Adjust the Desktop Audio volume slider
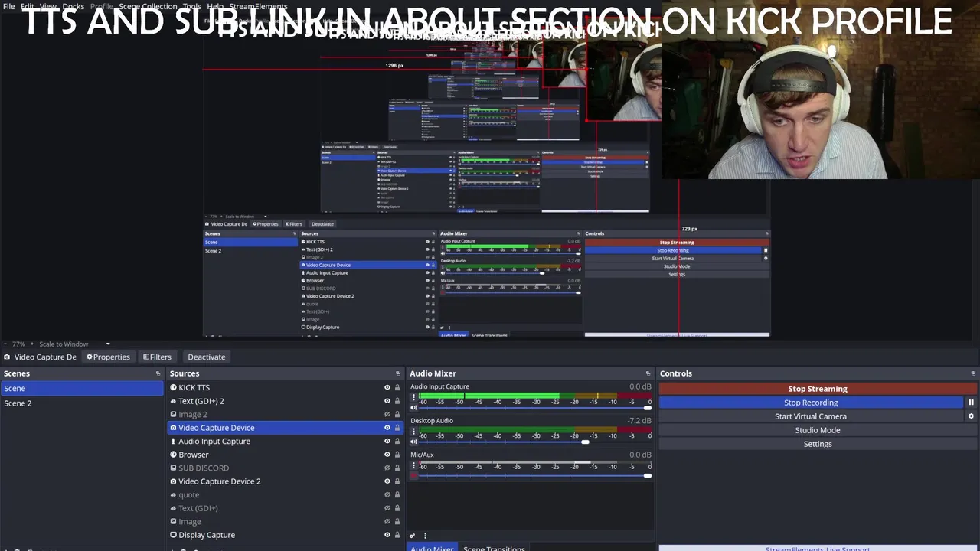Screen dimensions: 980x551 tap(534, 442)
